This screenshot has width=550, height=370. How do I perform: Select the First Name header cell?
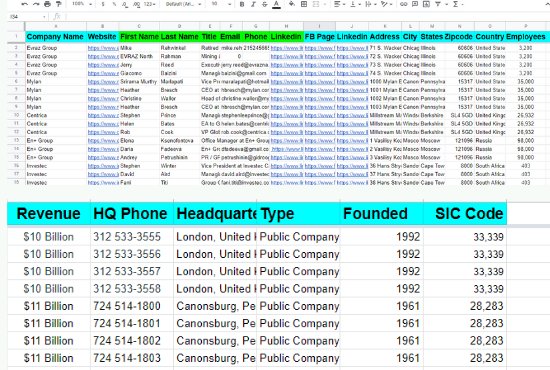(139, 37)
